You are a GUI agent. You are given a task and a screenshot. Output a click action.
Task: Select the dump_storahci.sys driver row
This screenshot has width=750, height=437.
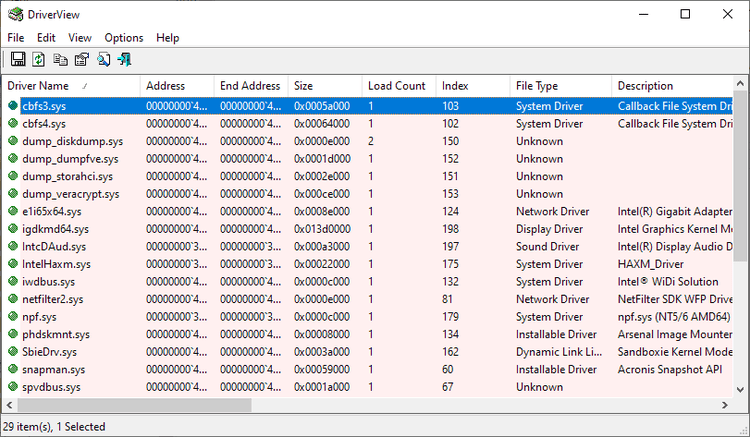367,176
